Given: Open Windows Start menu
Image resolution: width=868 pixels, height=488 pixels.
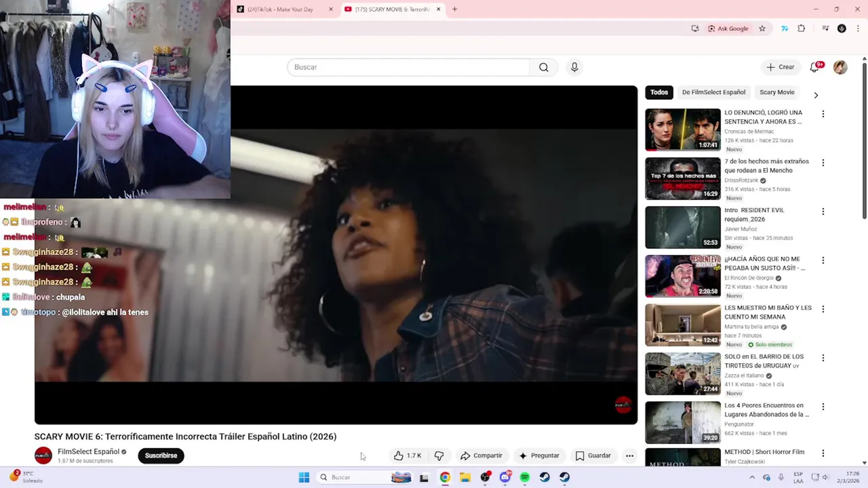Looking at the screenshot, I should (x=304, y=477).
